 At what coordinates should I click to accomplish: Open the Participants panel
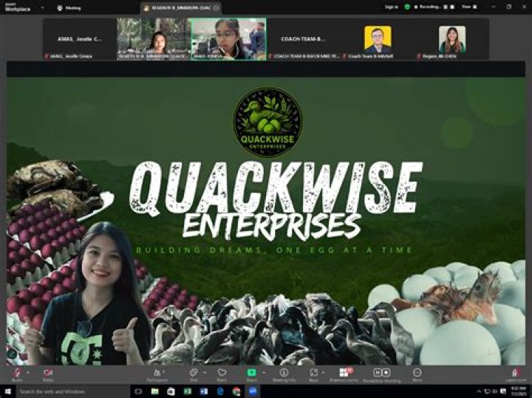click(x=157, y=373)
